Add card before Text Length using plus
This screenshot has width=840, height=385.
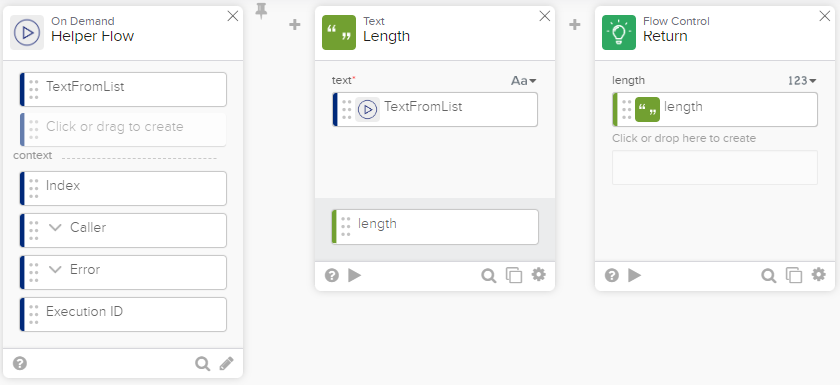point(295,25)
